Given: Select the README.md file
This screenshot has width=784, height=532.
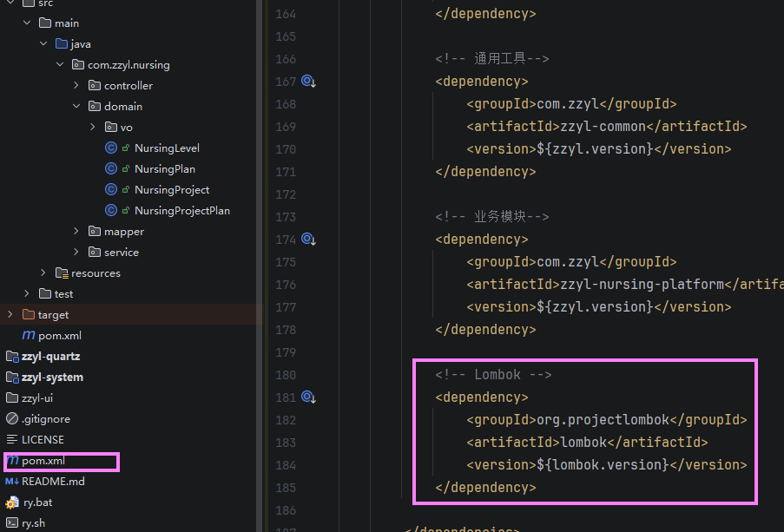Looking at the screenshot, I should click(x=53, y=482).
